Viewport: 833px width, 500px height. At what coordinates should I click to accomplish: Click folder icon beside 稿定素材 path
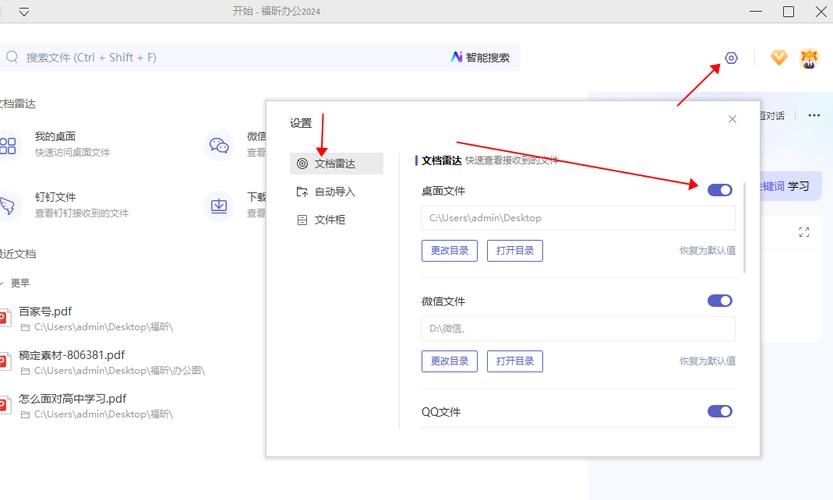point(25,371)
